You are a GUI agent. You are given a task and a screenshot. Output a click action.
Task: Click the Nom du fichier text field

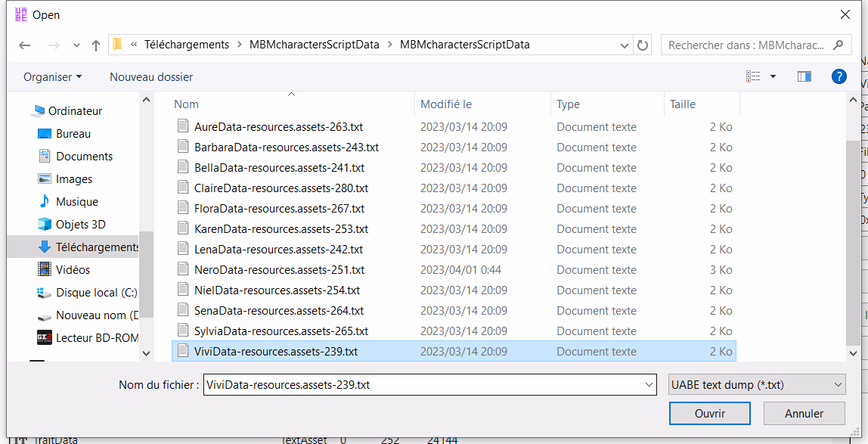pyautogui.click(x=423, y=385)
